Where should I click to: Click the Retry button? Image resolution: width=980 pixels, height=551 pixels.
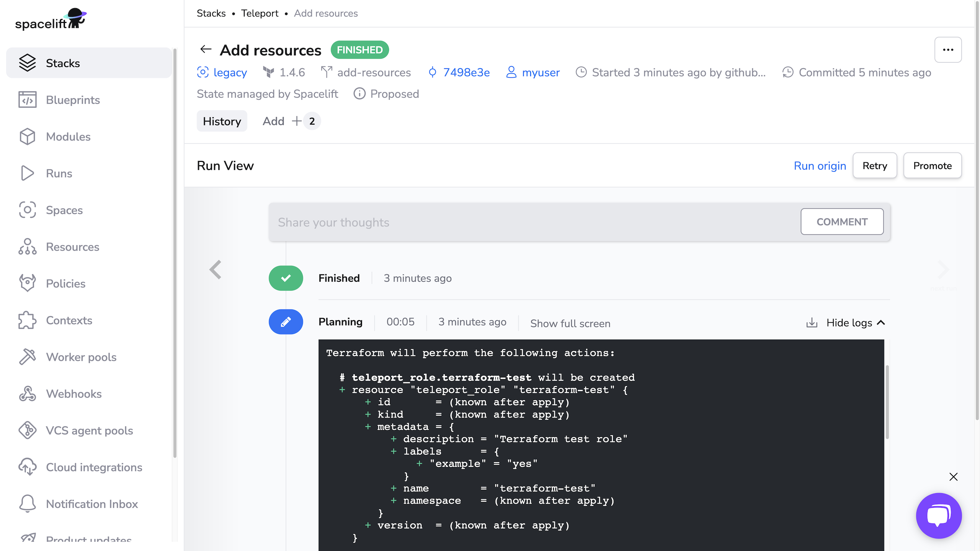coord(874,165)
